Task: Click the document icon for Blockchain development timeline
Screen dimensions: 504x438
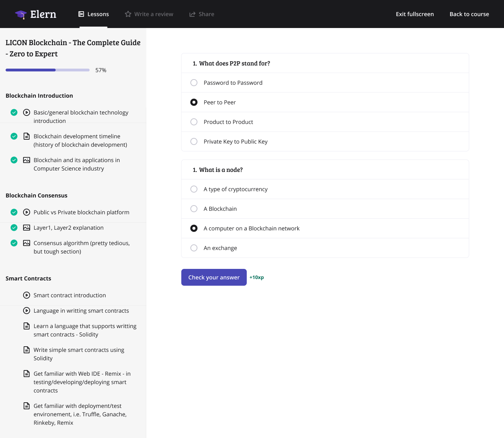Action: [x=27, y=136]
